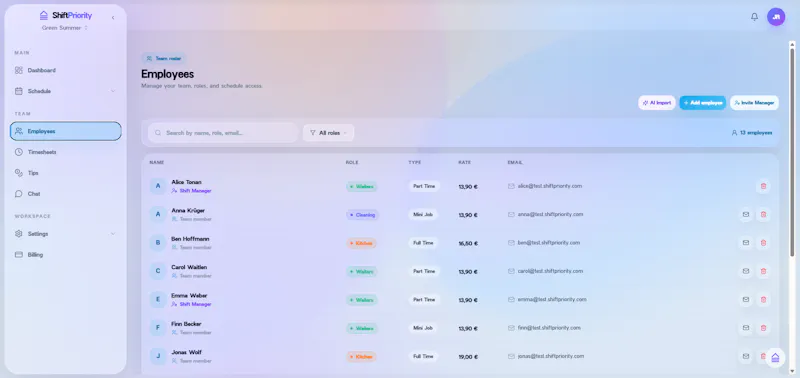Click Finn Becker's avatar letter F
The image size is (800, 378).
[158, 328]
